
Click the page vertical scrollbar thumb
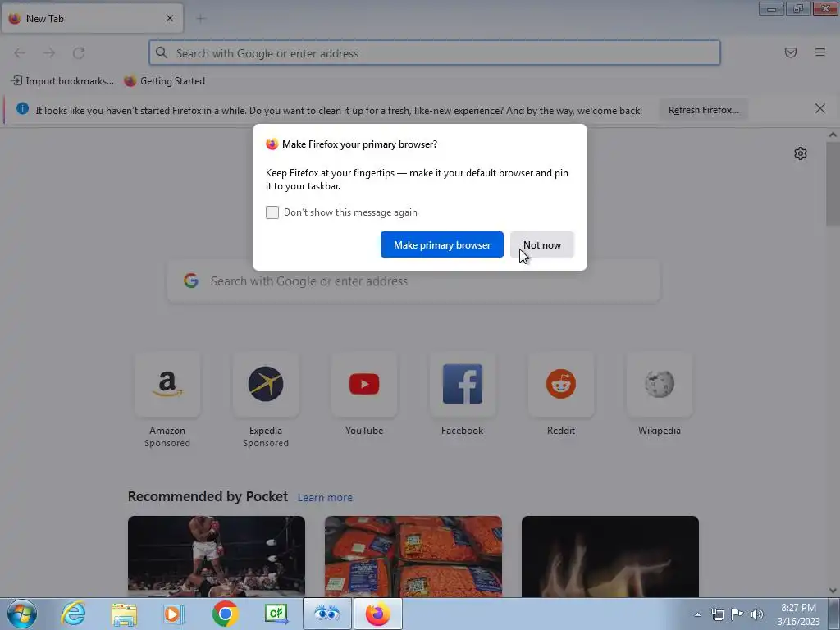point(833,185)
